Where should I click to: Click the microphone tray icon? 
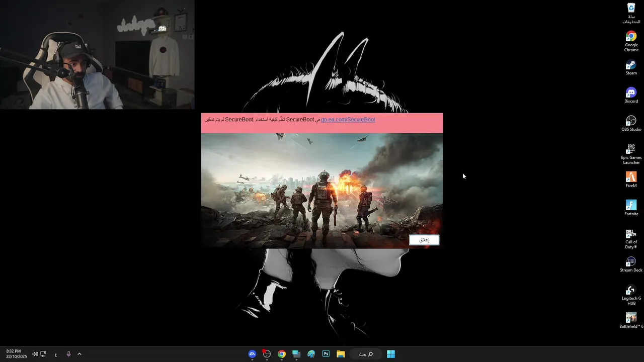point(68,354)
